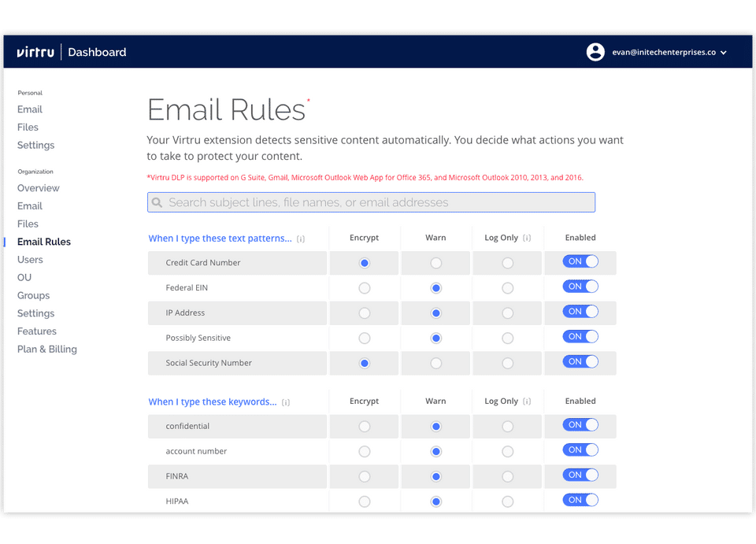Click info icon beside first Log Only column

527,238
